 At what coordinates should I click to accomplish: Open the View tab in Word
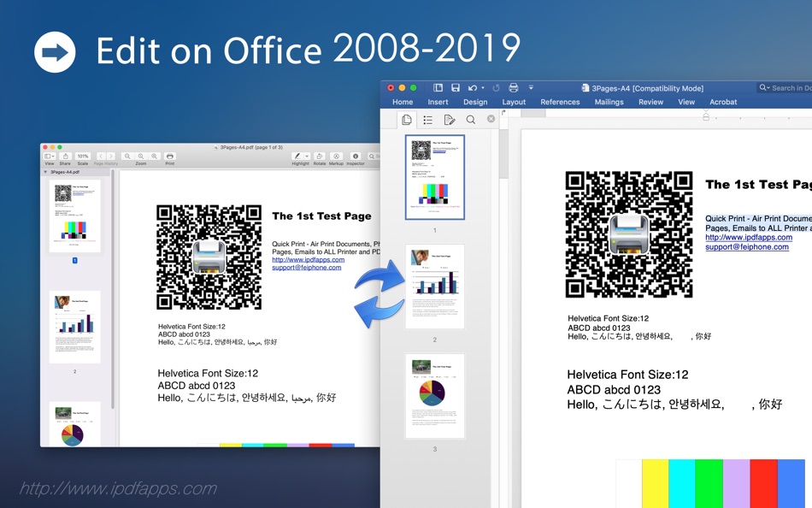tap(686, 102)
